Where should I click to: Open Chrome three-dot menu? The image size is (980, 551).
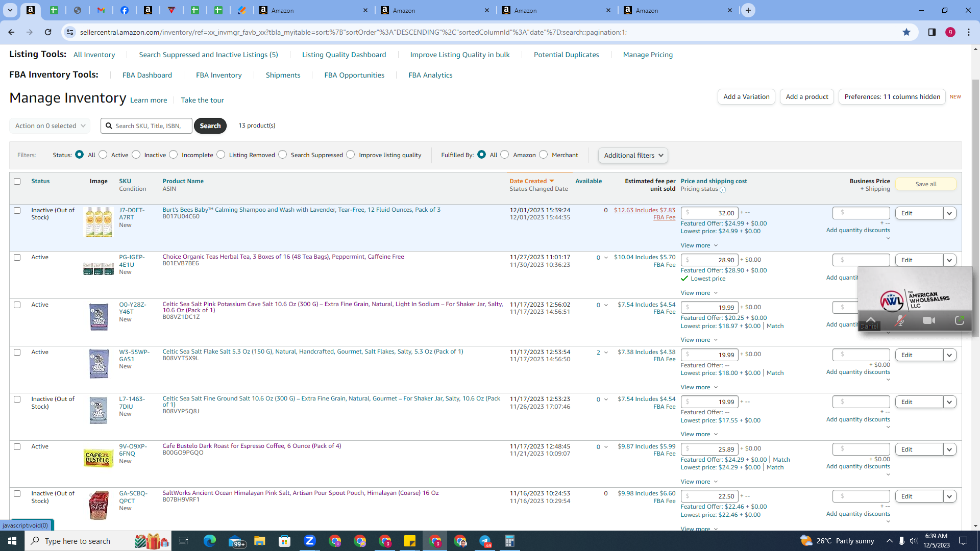point(969,32)
